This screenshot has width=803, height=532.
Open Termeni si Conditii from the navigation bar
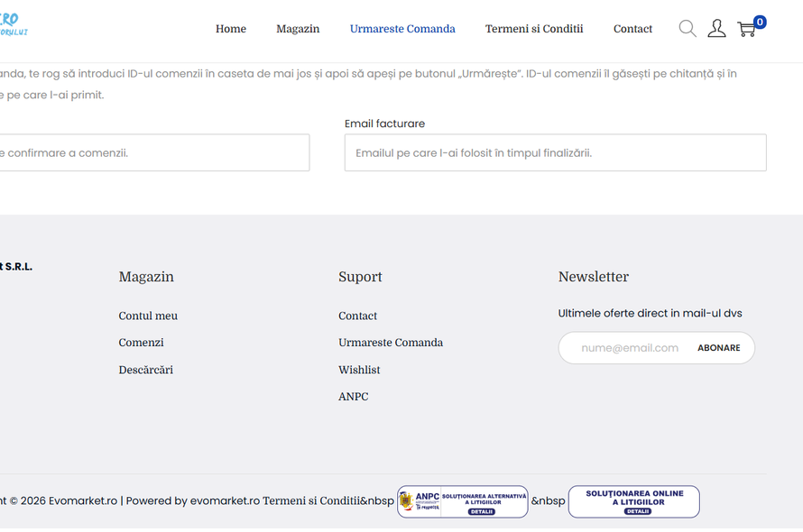click(x=534, y=29)
